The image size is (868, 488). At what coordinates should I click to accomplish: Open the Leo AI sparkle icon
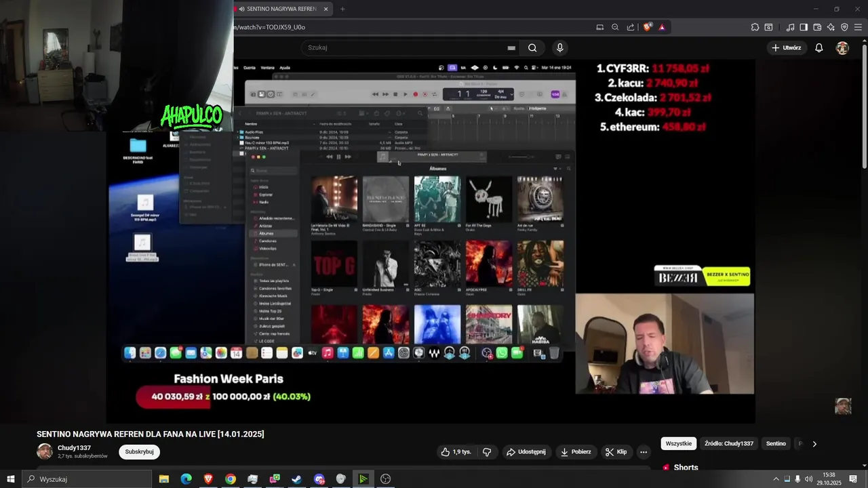point(831,27)
